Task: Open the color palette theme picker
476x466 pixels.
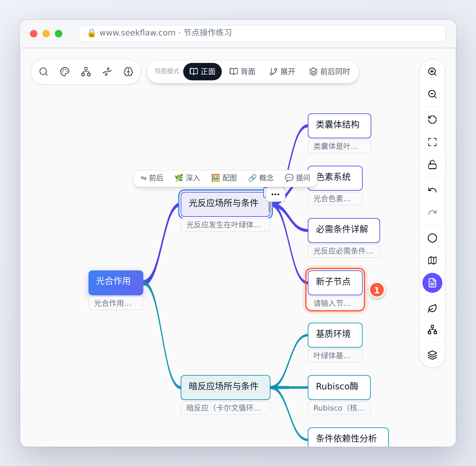Action: (x=65, y=72)
